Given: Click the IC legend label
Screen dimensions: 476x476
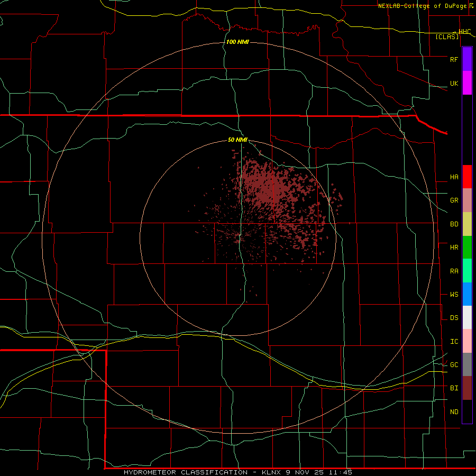Looking at the screenshot, I should (454, 342).
